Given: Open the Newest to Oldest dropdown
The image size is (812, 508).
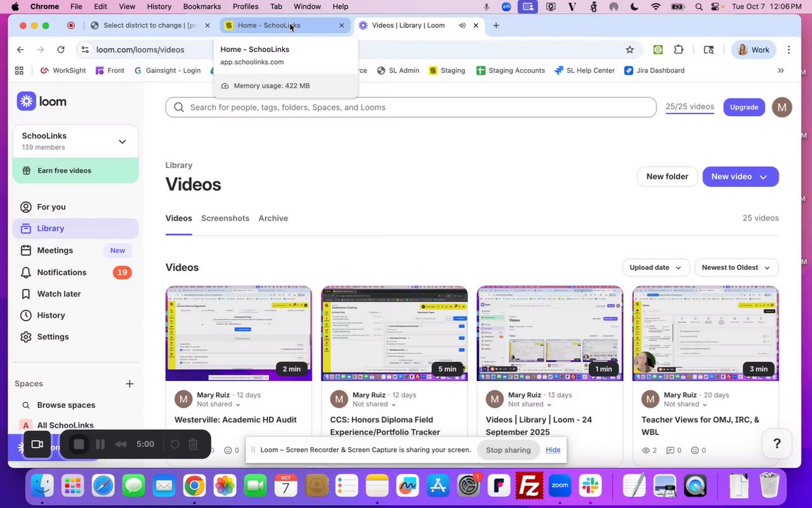Looking at the screenshot, I should point(737,267).
